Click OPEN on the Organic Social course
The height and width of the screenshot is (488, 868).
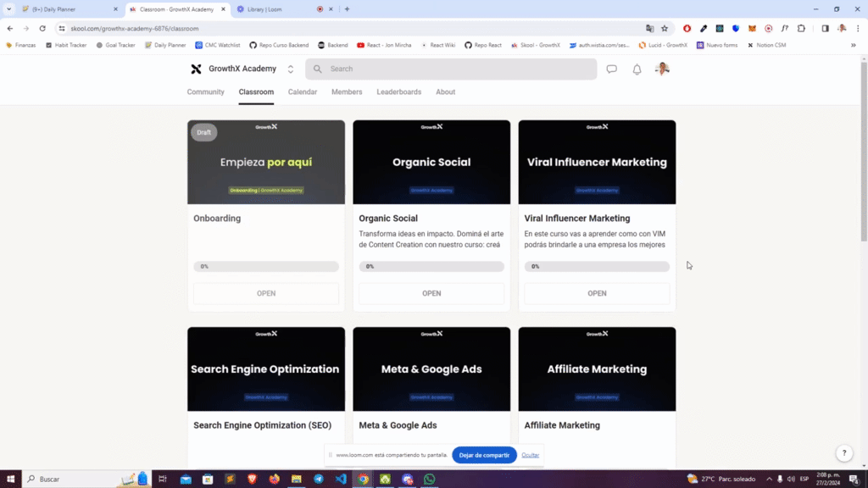[431, 292]
